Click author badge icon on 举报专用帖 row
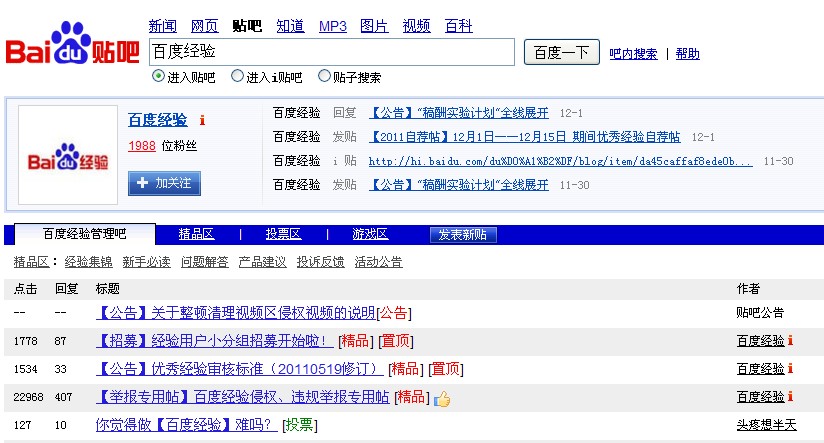 (x=790, y=397)
